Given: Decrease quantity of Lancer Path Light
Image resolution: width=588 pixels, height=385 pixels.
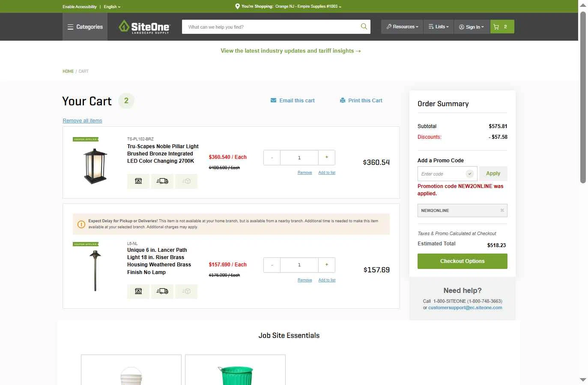Looking at the screenshot, I should [272, 265].
